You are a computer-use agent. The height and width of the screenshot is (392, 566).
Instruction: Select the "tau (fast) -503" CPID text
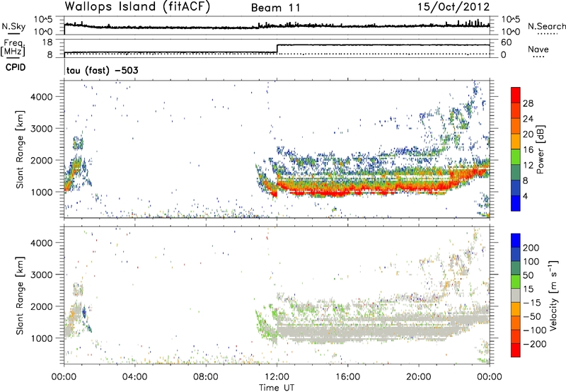pyautogui.click(x=102, y=70)
